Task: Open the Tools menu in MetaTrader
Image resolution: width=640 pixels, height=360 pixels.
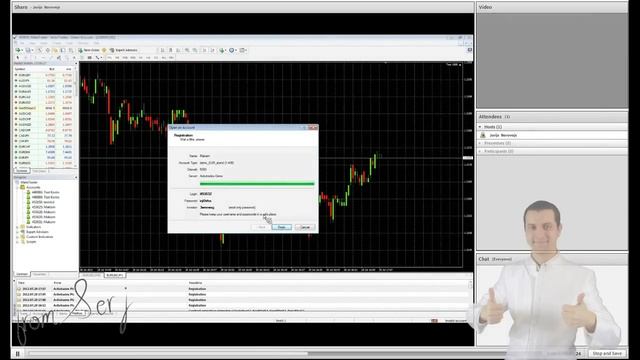Action: coord(69,43)
